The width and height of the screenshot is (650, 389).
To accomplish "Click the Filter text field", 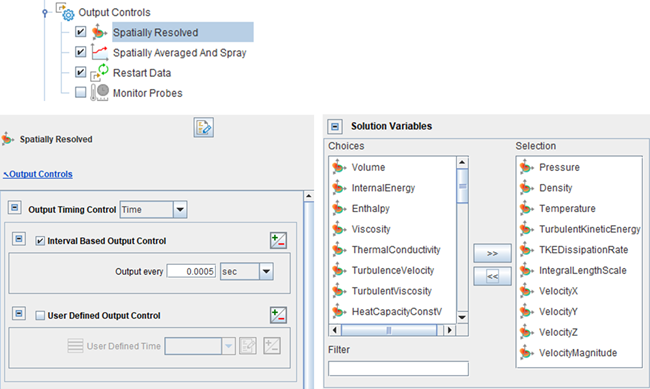I will [398, 368].
